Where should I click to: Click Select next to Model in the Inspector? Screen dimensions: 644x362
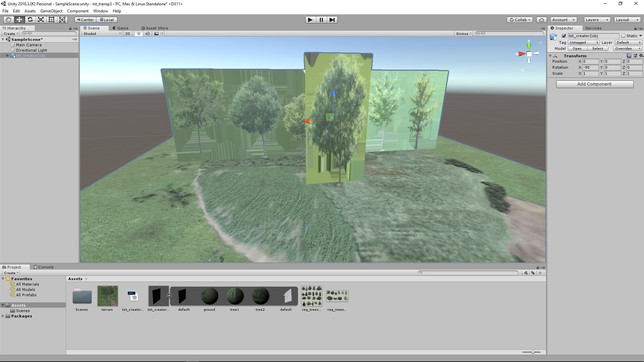[598, 48]
